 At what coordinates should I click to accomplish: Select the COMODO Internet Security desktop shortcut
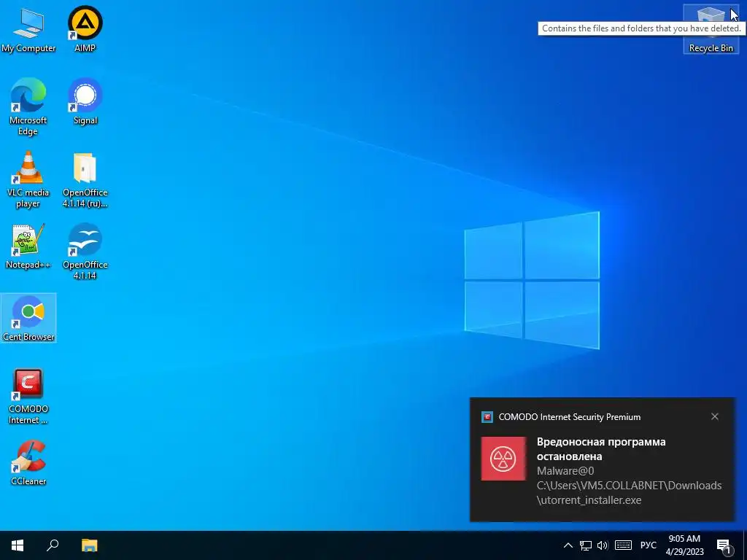click(28, 396)
